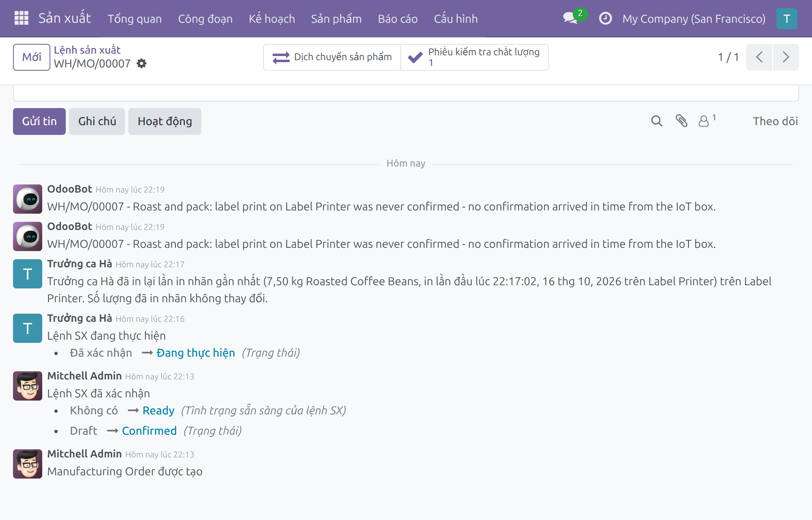Click the Hoạt động button

(x=165, y=121)
